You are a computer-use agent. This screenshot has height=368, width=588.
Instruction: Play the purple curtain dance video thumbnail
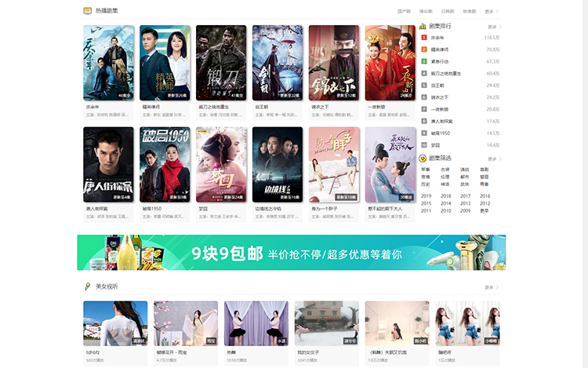tap(256, 323)
